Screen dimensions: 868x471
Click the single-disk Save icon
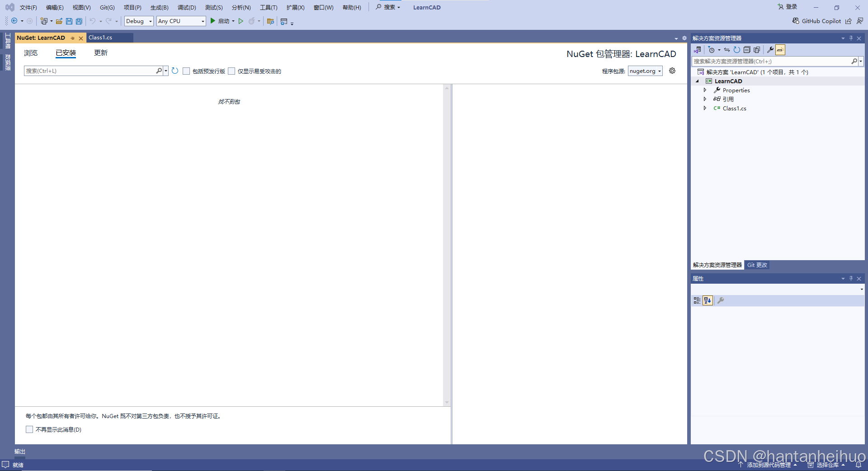click(x=69, y=21)
